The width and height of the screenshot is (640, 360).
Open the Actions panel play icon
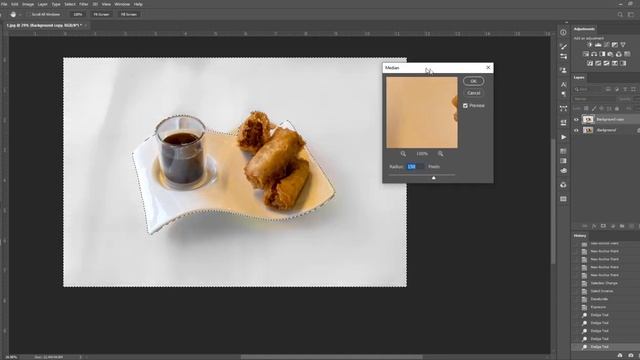coord(563,137)
